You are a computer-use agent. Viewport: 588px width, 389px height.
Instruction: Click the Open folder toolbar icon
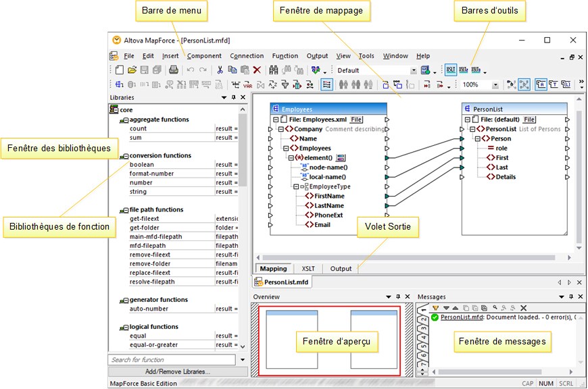(x=132, y=70)
